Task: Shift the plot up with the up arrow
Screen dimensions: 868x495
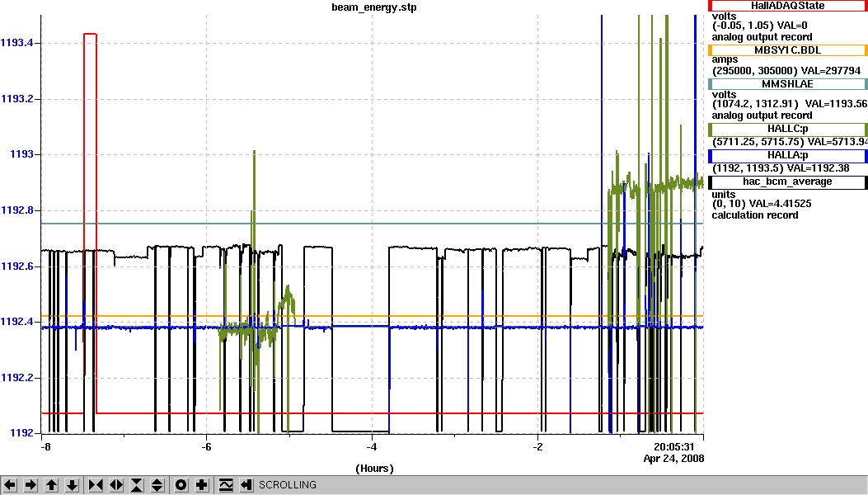Action: [x=51, y=485]
